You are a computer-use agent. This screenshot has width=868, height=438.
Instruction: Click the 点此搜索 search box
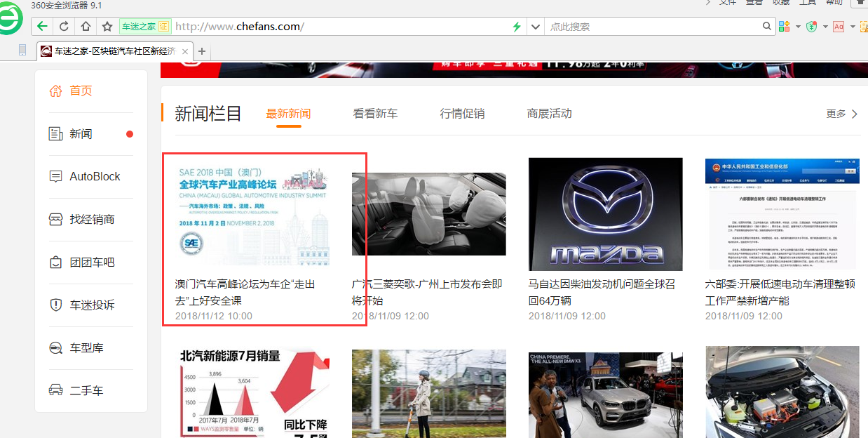pyautogui.click(x=653, y=27)
